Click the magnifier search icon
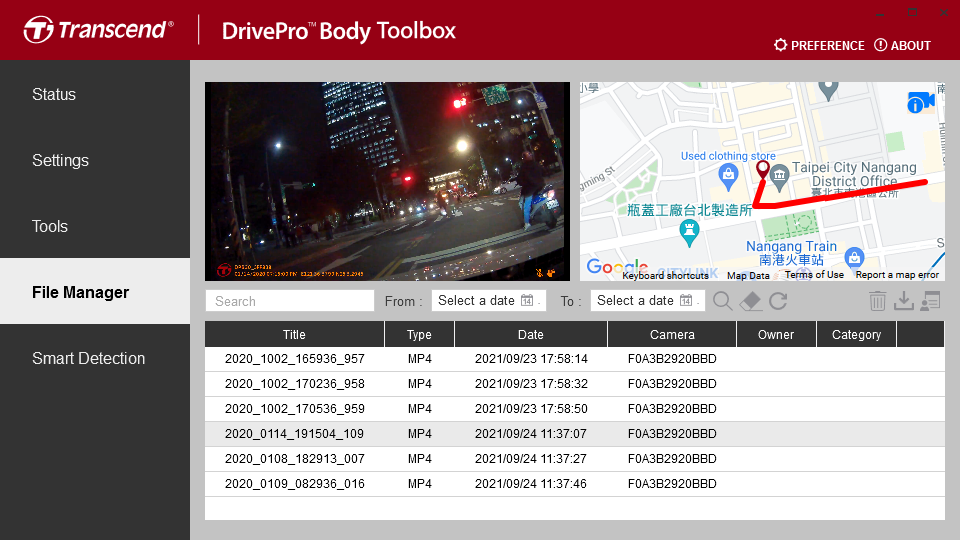The height and width of the screenshot is (540, 960). point(722,301)
